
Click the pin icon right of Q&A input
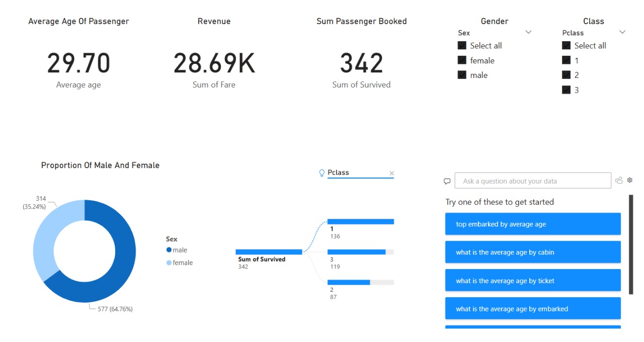(x=619, y=180)
